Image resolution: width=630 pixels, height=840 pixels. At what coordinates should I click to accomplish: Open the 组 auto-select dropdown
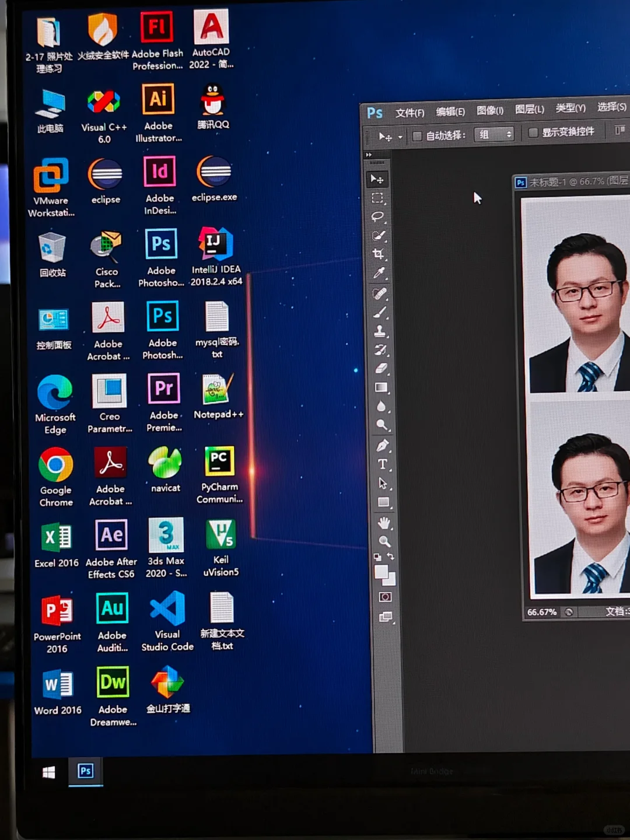pos(494,135)
